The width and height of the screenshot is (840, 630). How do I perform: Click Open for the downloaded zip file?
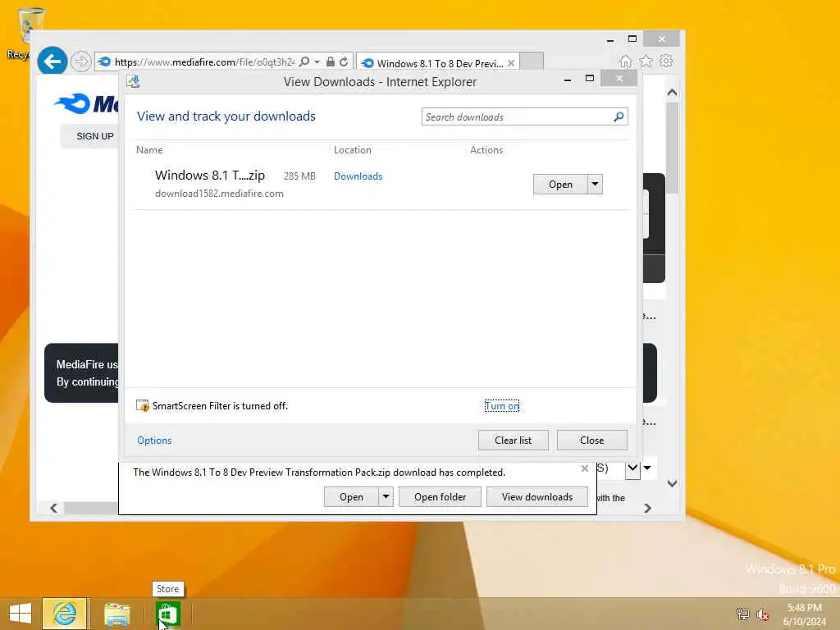[560, 185]
